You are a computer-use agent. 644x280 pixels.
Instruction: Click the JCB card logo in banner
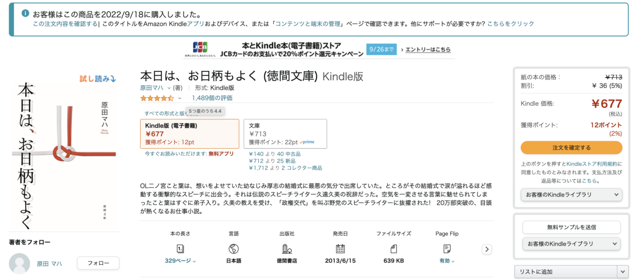(x=200, y=47)
